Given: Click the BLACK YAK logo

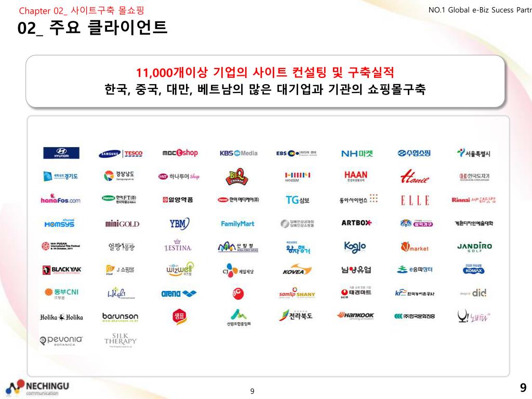Looking at the screenshot, I should [62, 270].
